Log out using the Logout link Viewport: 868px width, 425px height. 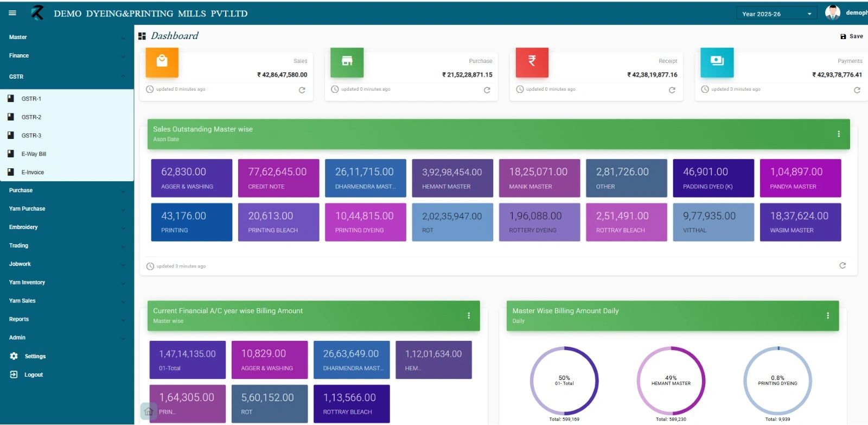tap(33, 375)
